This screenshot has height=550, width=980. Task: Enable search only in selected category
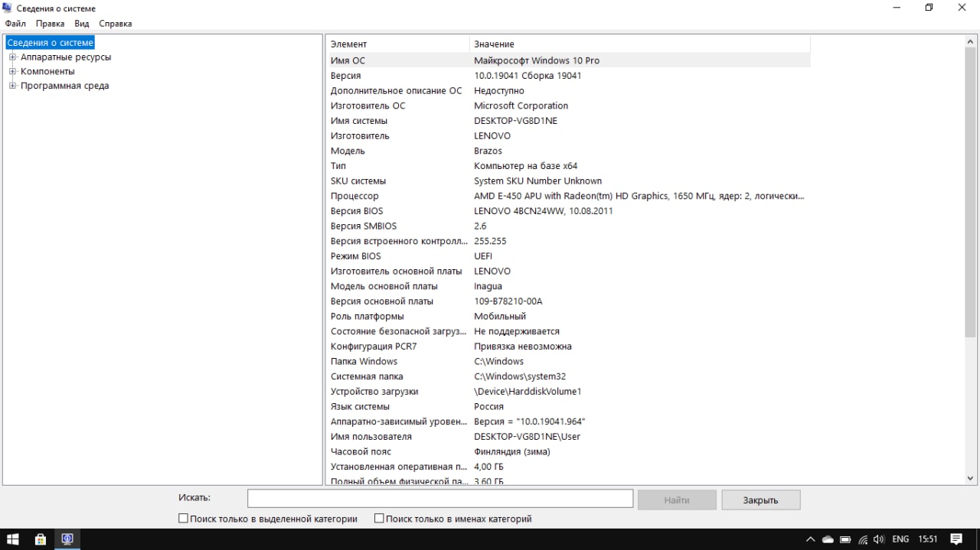coord(183,519)
